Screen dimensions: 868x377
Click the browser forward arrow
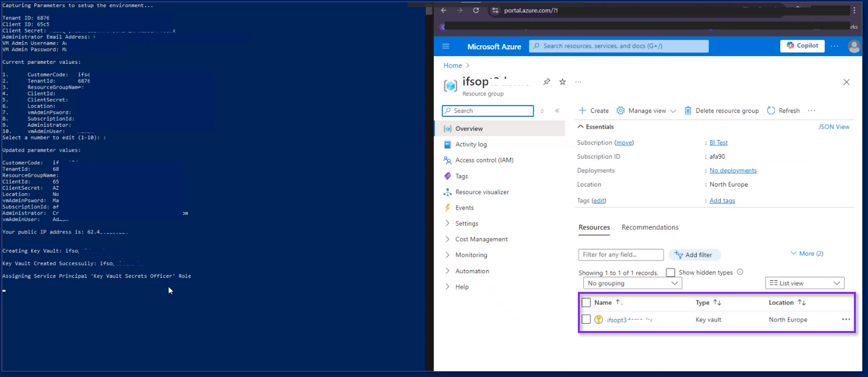point(460,10)
